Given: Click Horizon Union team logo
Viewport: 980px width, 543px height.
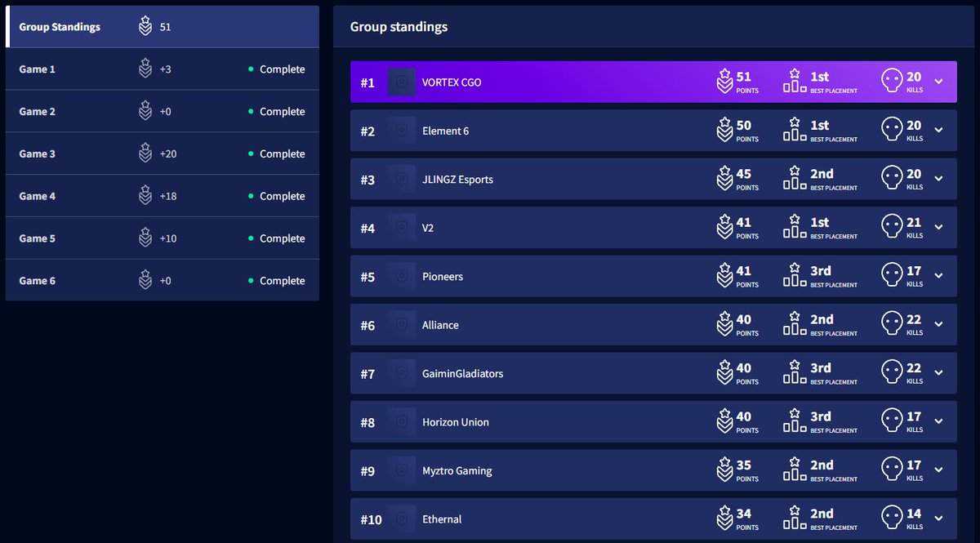Looking at the screenshot, I should click(402, 422).
